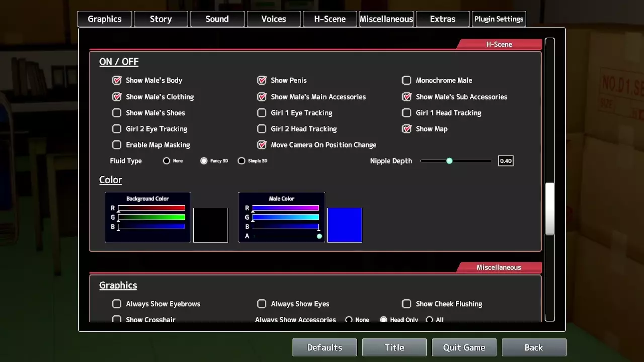The height and width of the screenshot is (362, 644).
Task: Uncheck the Show Map option
Action: [x=407, y=129]
